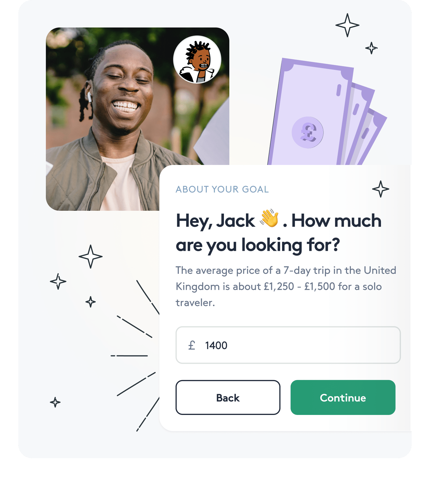
Task: Click the average trip price description text
Action: click(286, 286)
